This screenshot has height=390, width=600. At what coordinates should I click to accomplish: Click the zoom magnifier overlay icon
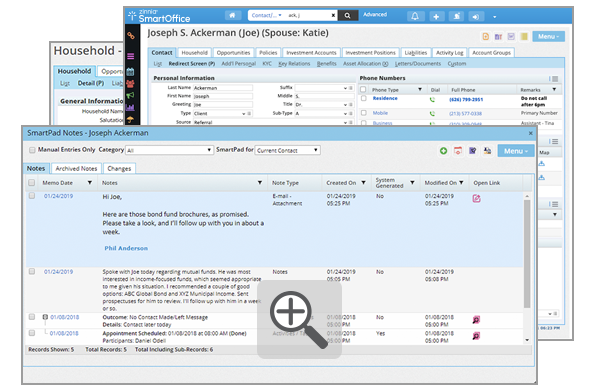pos(299,319)
